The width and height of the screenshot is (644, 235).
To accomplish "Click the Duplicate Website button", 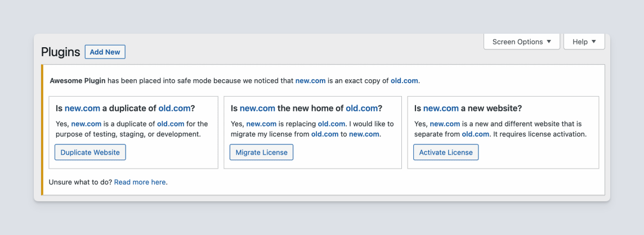I will point(90,152).
